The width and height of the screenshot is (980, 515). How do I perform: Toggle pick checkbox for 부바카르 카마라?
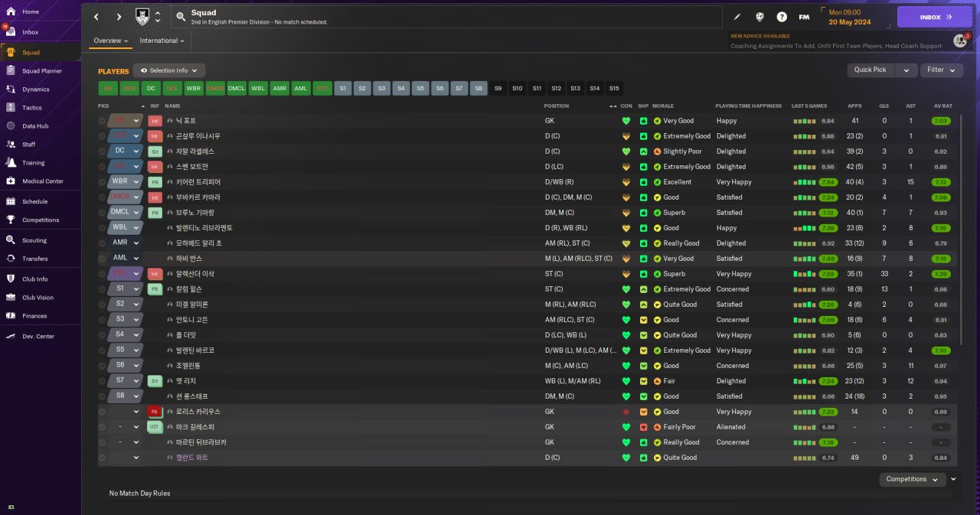(103, 197)
